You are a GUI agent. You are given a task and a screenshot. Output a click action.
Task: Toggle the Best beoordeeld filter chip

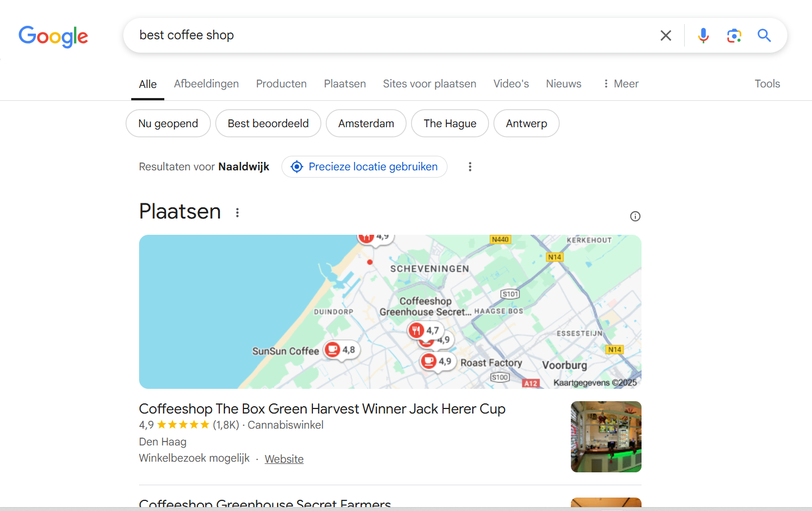coord(268,123)
